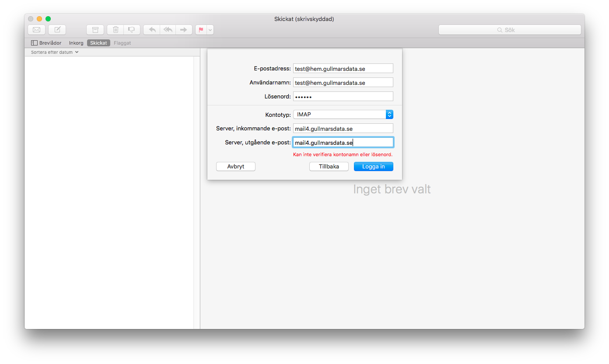This screenshot has height=364, width=609.
Task: Forward the message
Action: pyautogui.click(x=184, y=30)
